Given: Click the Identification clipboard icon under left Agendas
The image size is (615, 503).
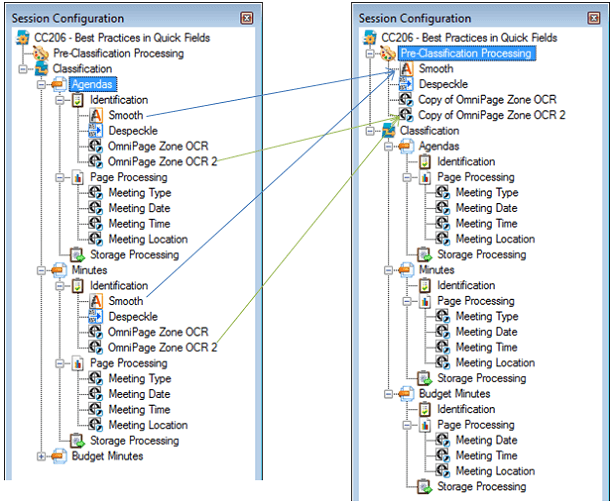Looking at the screenshot, I should [x=78, y=100].
